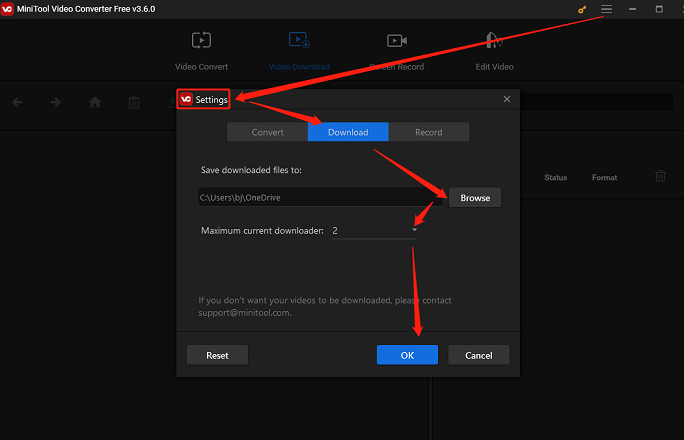This screenshot has width=684, height=440.
Task: Click the Browse button
Action: tap(475, 198)
